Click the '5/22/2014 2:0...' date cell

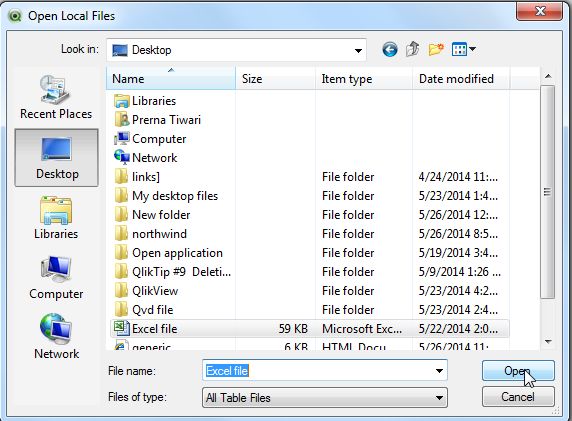[x=458, y=329]
